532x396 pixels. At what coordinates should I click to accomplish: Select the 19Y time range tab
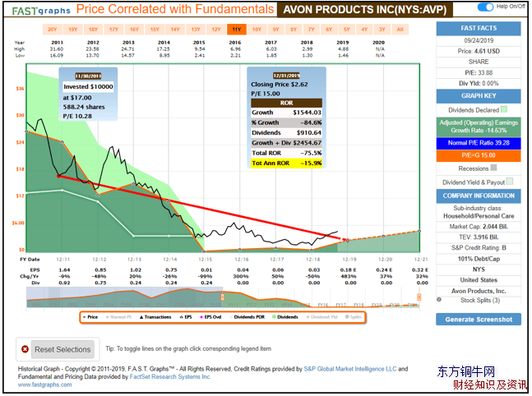(73, 30)
